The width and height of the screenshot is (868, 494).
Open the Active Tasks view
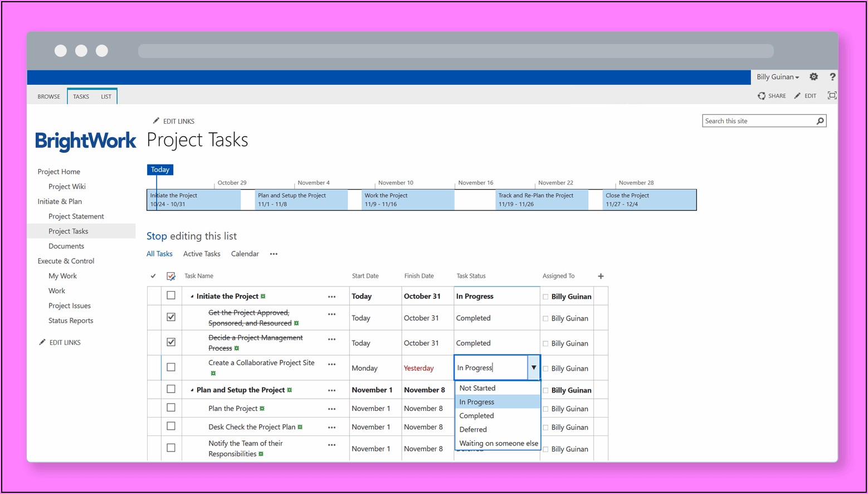point(202,254)
